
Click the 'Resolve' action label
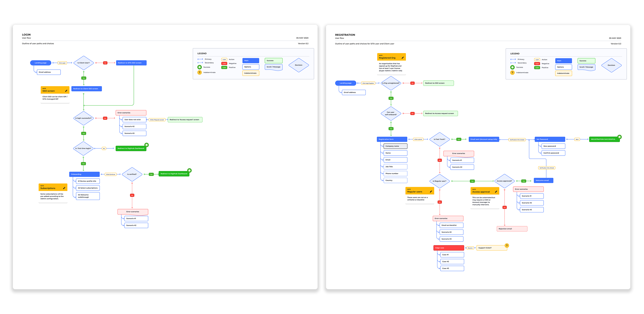[470, 248]
